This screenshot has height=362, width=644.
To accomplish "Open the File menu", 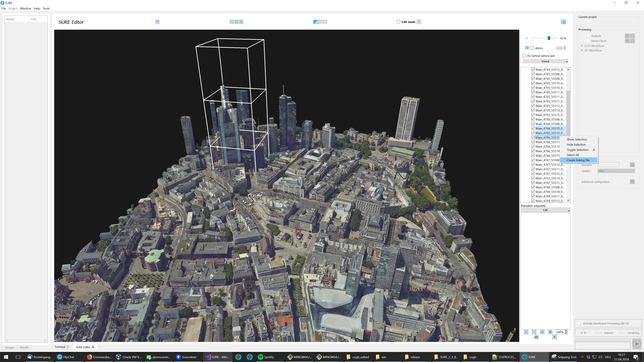I will click(x=4, y=9).
